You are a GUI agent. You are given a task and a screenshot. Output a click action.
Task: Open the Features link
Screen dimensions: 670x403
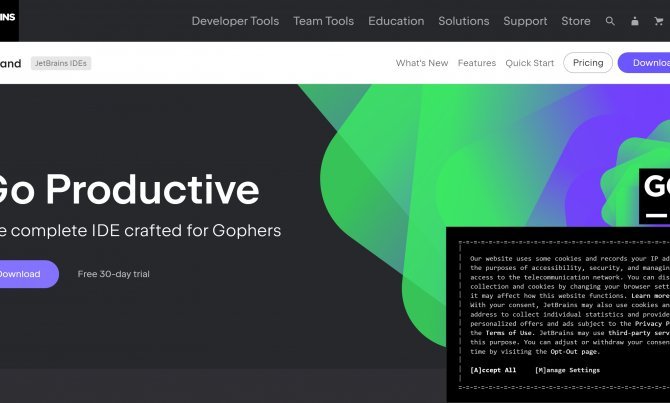coord(477,63)
